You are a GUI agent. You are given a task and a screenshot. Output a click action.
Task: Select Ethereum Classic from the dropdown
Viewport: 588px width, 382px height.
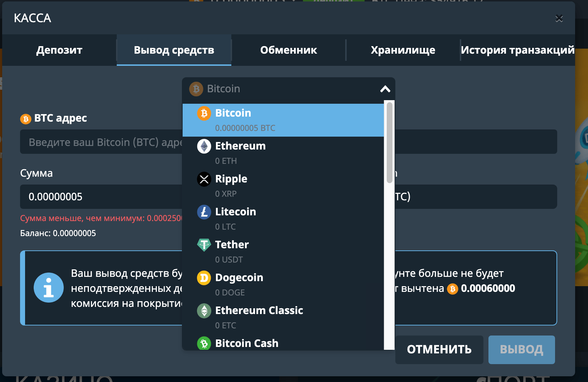(x=283, y=318)
